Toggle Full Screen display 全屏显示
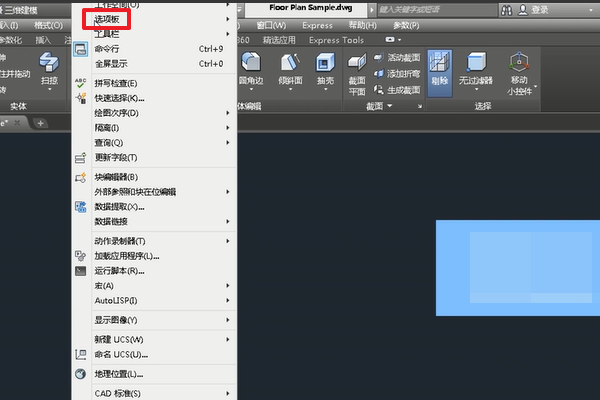This screenshot has height=400, width=600. (153, 64)
